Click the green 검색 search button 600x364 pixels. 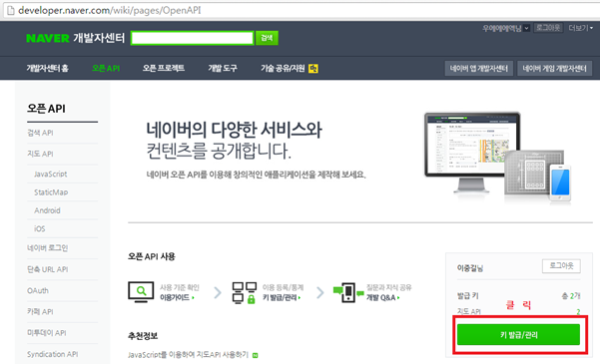(267, 38)
